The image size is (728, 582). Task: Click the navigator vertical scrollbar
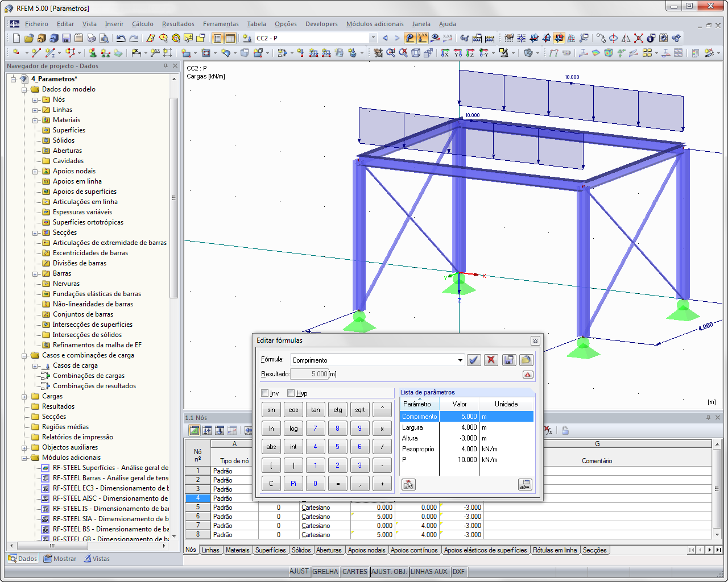pos(174,198)
